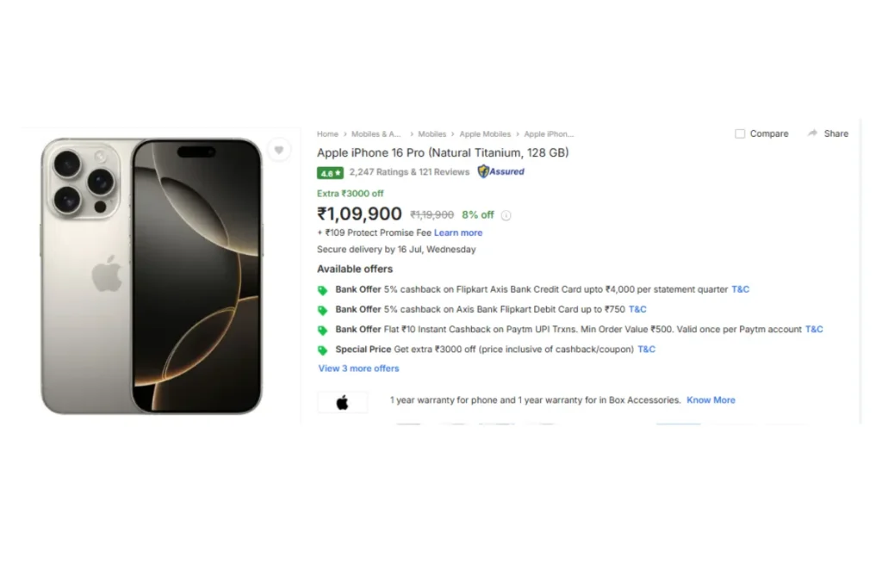Click the 2,247 Ratings & 121 Reviews text

pyautogui.click(x=409, y=172)
